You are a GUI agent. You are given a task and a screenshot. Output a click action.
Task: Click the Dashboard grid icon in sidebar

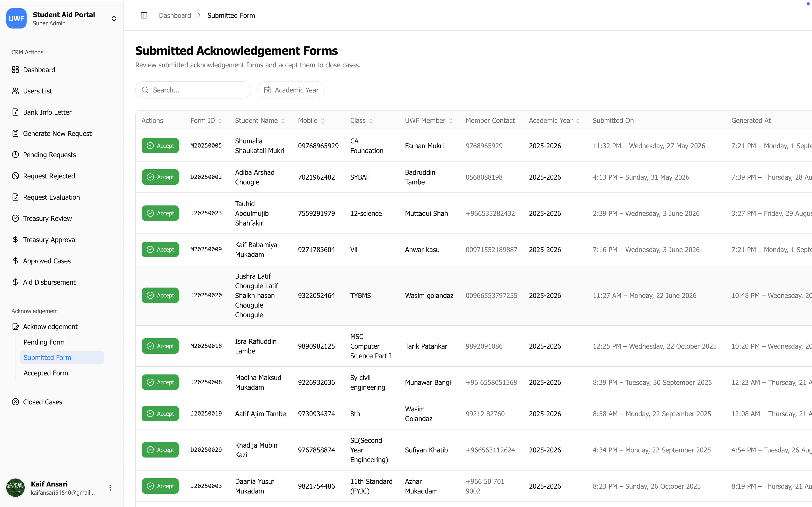(x=15, y=70)
